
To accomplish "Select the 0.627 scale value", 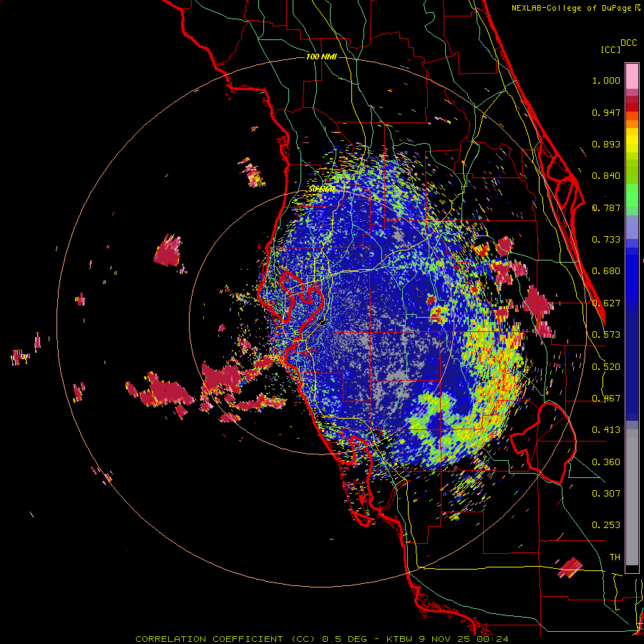I will pos(606,303).
